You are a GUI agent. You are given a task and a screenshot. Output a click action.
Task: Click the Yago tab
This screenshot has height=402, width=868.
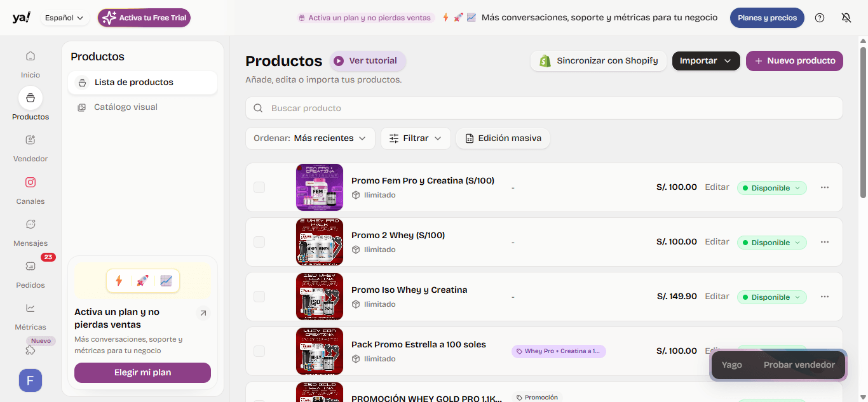pos(732,365)
